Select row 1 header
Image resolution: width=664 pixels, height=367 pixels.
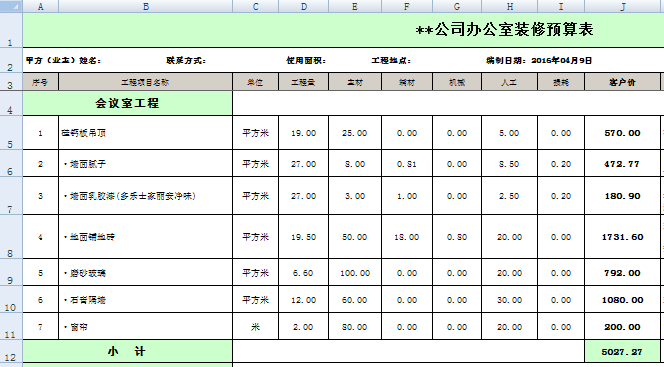click(x=11, y=30)
